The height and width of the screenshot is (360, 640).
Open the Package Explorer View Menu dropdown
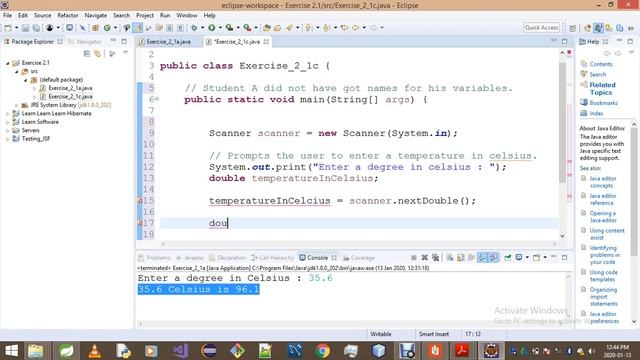click(x=125, y=53)
